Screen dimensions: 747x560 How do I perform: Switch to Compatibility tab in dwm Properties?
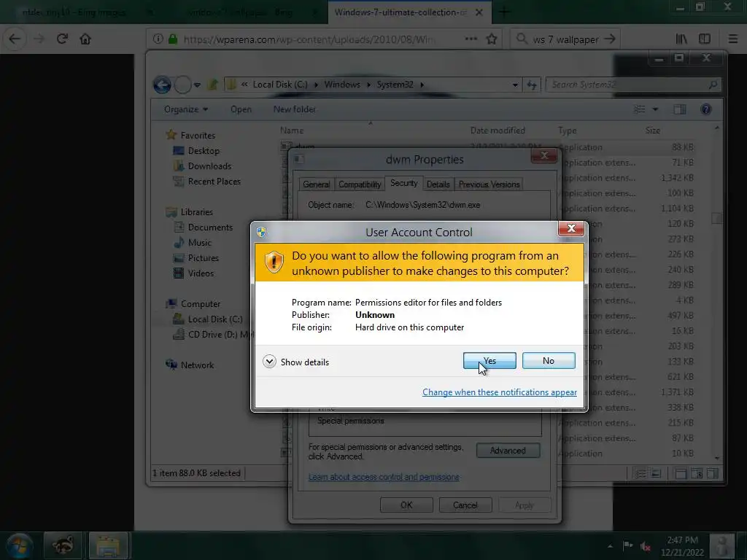(360, 184)
